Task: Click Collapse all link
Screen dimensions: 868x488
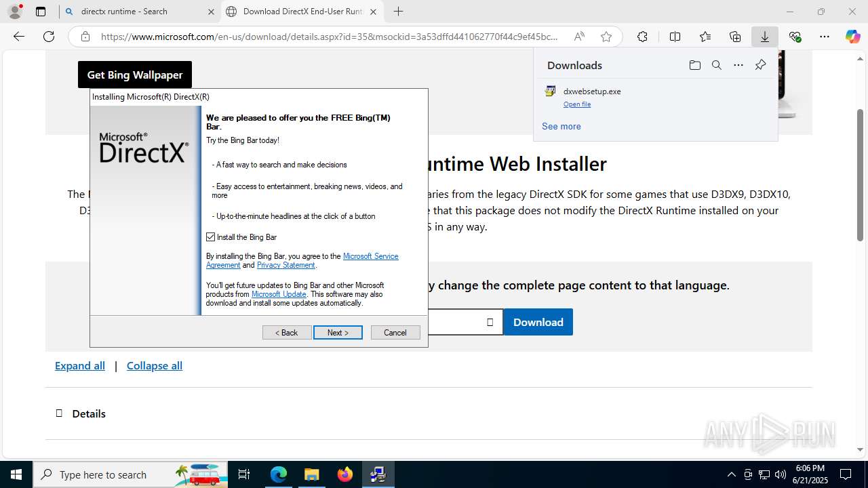Action: pyautogui.click(x=155, y=365)
